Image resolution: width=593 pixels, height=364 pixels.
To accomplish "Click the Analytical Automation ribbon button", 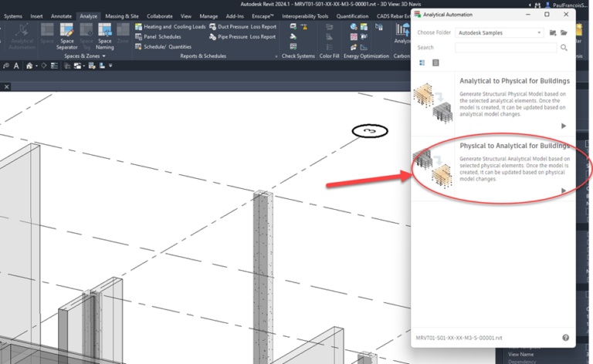I will (x=22, y=36).
